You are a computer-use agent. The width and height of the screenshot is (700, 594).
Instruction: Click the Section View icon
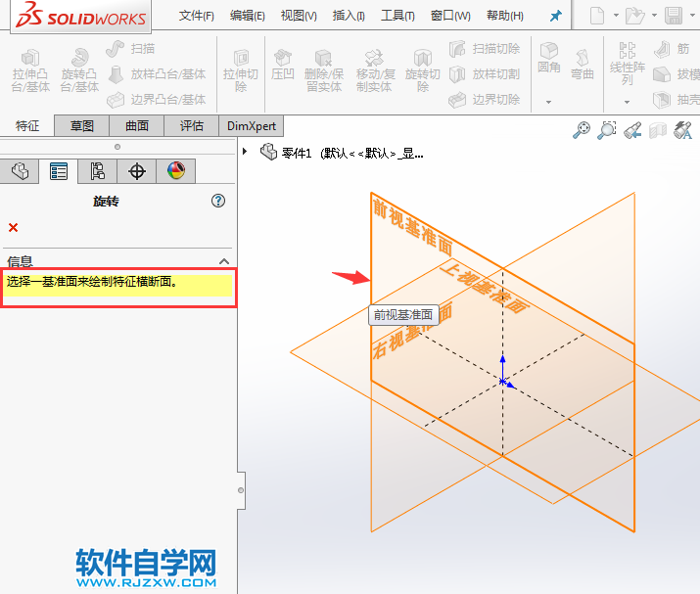coord(658,130)
